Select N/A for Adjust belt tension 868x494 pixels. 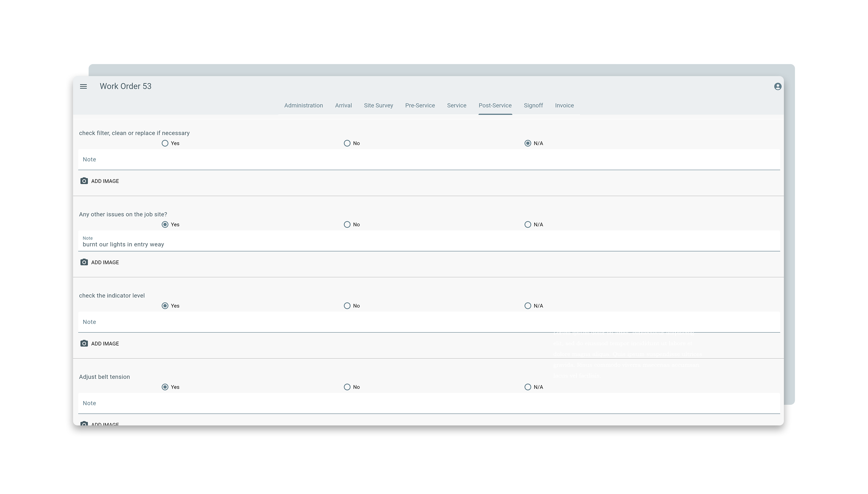(x=528, y=387)
